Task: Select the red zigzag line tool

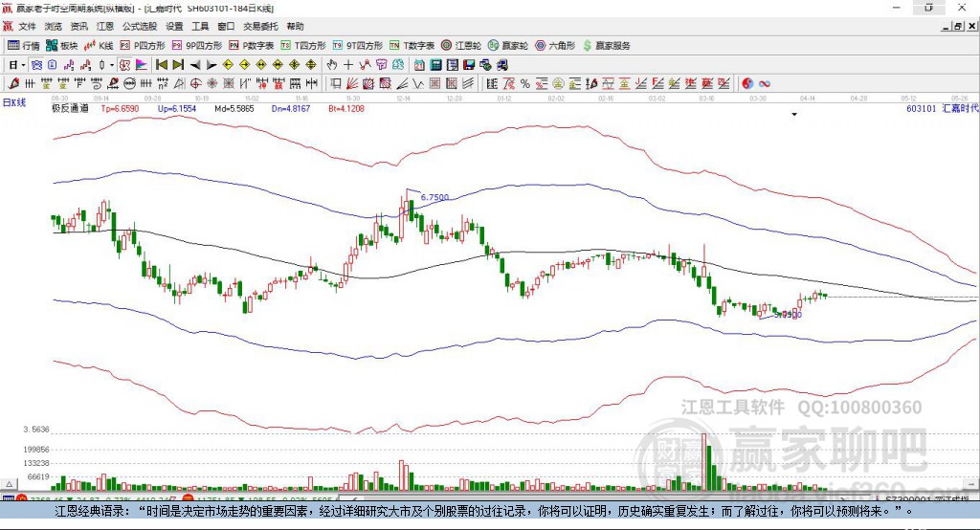Action: coord(365,65)
